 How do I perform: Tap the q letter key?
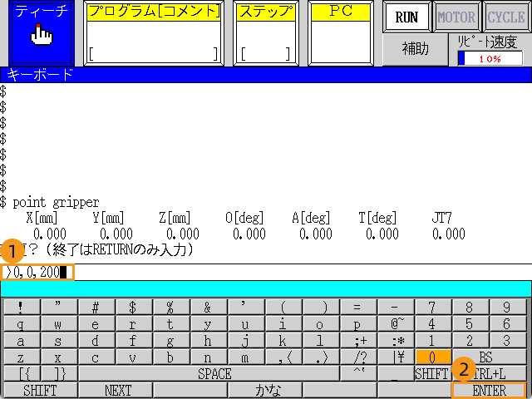point(22,324)
